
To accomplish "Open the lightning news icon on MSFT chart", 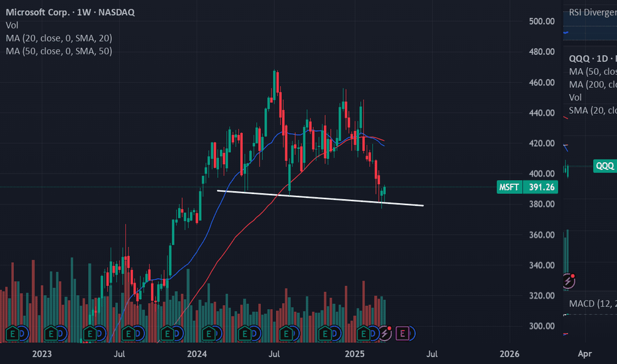I will click(385, 333).
